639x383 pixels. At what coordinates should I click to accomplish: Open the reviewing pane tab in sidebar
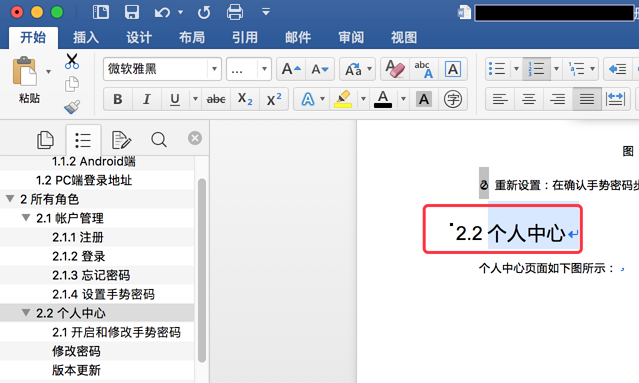(x=121, y=140)
